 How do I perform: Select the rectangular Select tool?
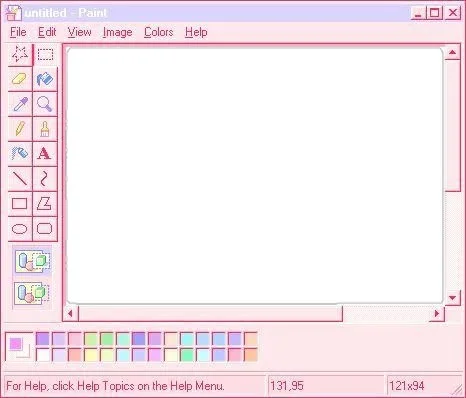point(45,54)
